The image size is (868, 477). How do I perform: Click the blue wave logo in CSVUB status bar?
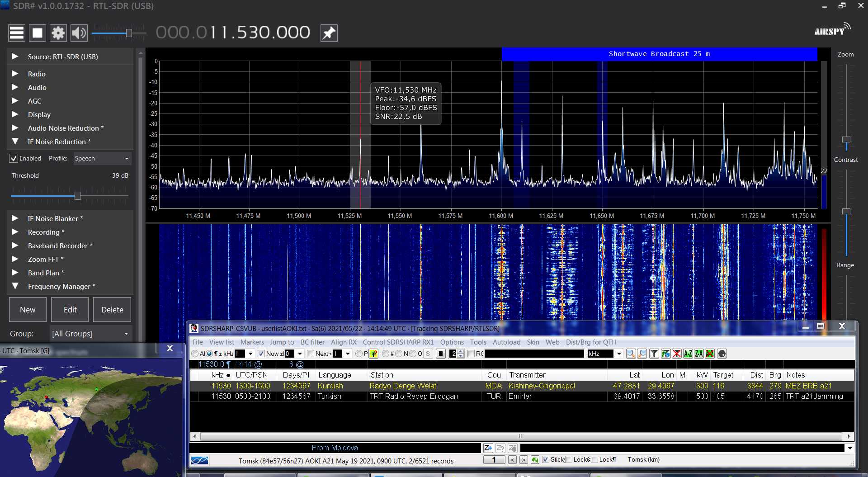pyautogui.click(x=199, y=460)
